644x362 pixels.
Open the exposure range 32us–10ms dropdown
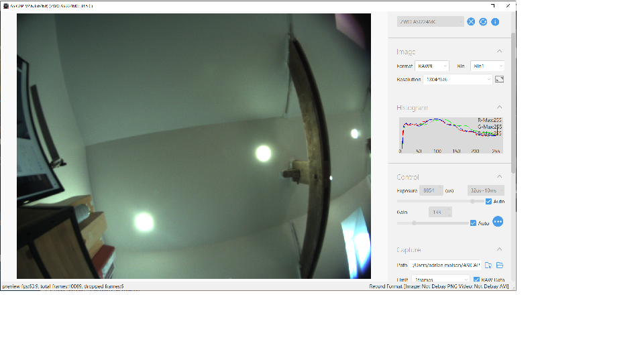click(x=486, y=190)
